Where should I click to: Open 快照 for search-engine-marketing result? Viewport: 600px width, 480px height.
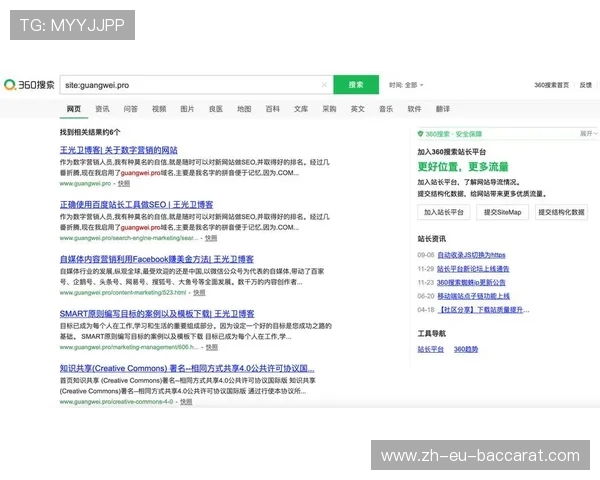pos(211,238)
